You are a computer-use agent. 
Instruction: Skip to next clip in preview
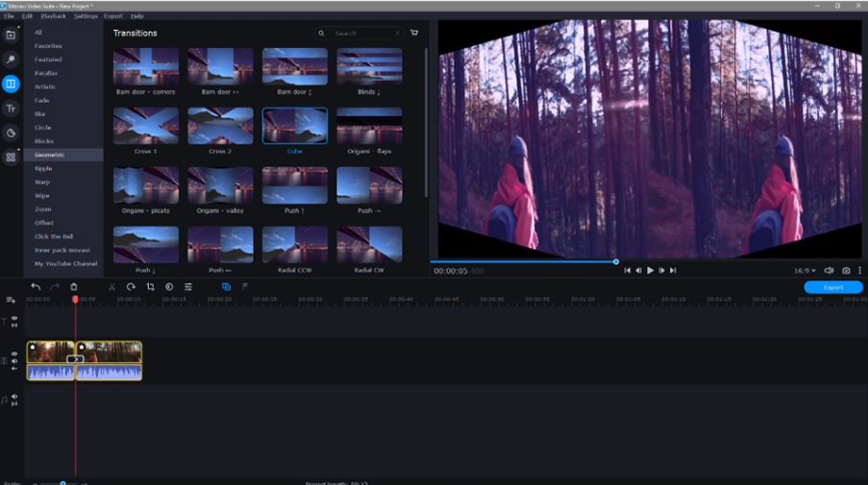point(673,271)
